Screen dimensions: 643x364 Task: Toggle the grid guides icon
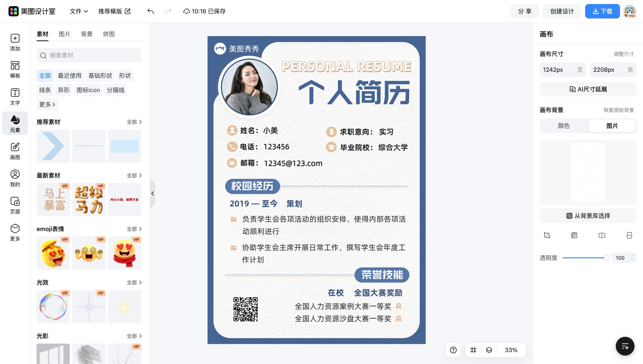pyautogui.click(x=473, y=350)
